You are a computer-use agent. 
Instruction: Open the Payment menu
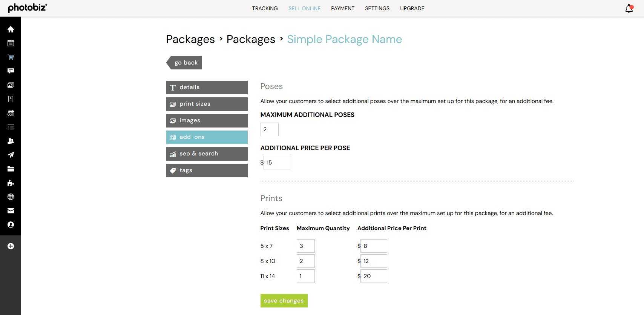click(343, 8)
